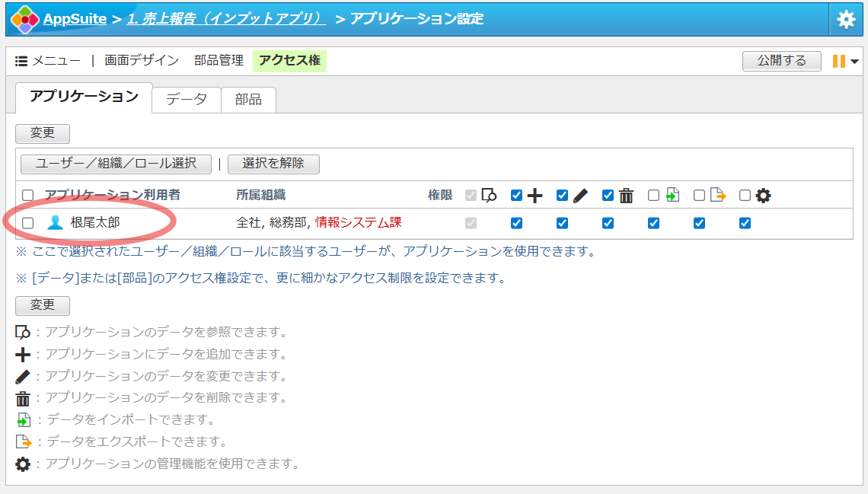This screenshot has width=868, height=494.
Task: Open the メニュー list menu
Action: pos(48,60)
